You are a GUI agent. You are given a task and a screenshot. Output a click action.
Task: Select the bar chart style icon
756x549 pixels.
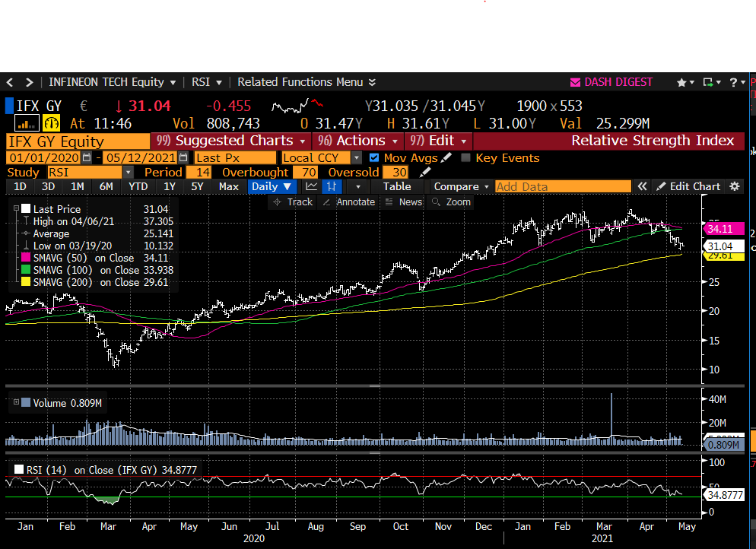[332, 186]
